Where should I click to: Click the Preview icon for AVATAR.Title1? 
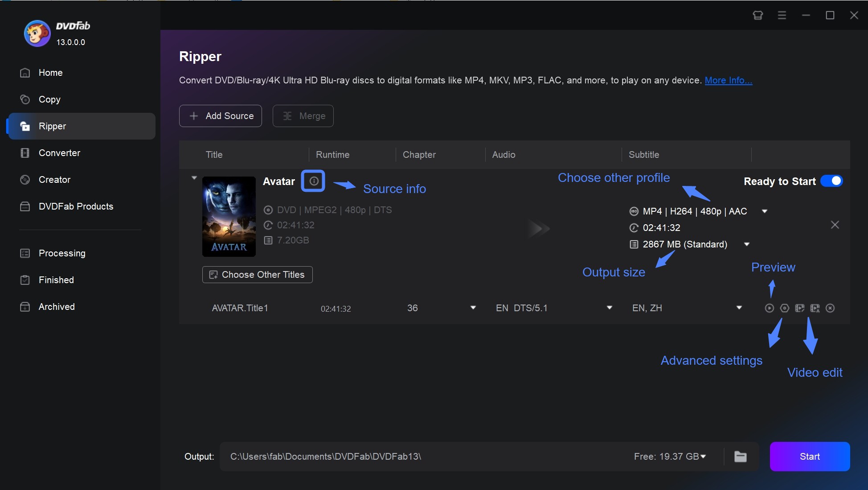(769, 308)
